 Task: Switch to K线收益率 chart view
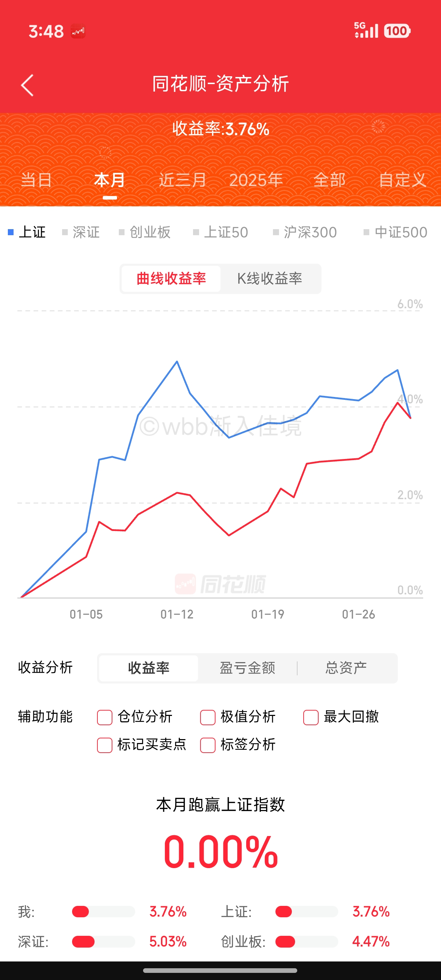pos(270,278)
